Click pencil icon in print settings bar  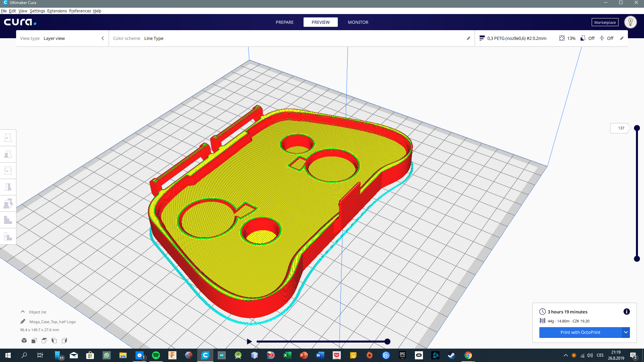tap(622, 38)
